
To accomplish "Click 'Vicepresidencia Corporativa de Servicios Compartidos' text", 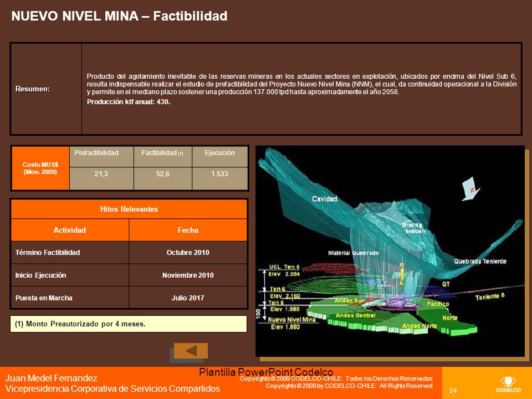I will (x=112, y=388).
